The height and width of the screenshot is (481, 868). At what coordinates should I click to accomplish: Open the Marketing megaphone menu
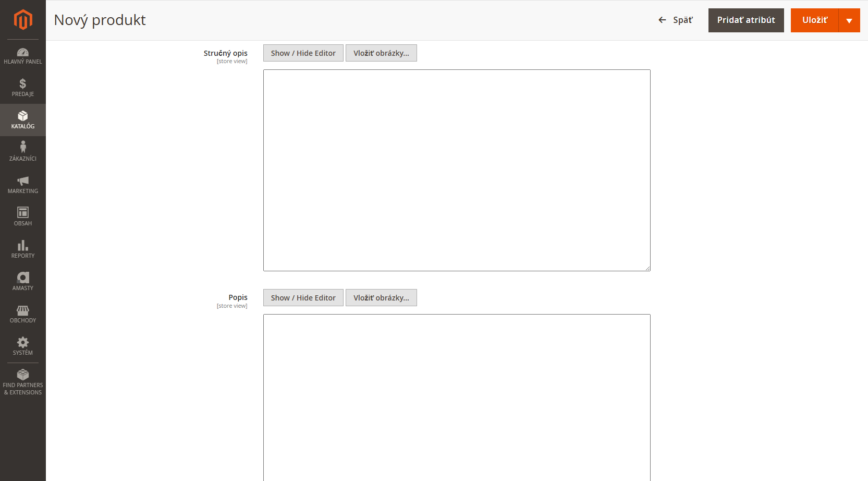tap(23, 185)
